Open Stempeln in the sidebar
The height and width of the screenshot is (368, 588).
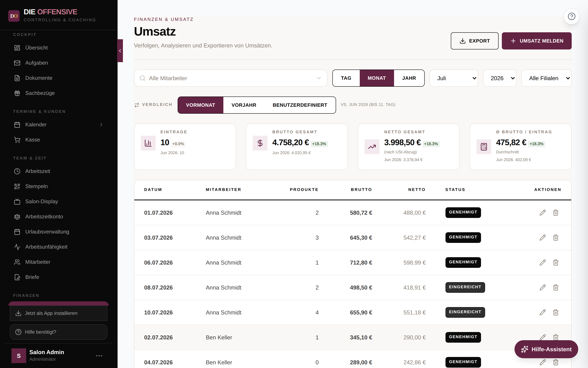pyautogui.click(x=59, y=186)
